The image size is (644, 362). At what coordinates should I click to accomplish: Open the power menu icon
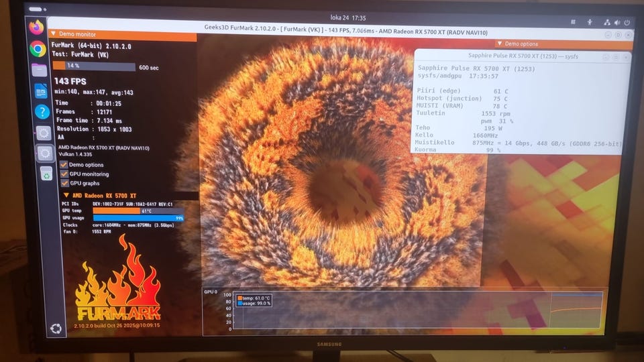click(627, 23)
